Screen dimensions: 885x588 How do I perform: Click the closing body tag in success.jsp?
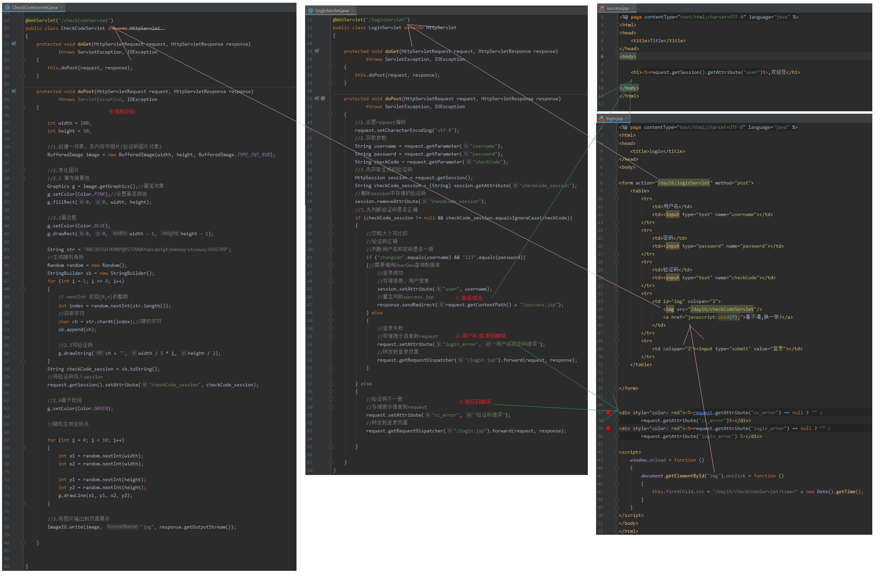pos(629,88)
